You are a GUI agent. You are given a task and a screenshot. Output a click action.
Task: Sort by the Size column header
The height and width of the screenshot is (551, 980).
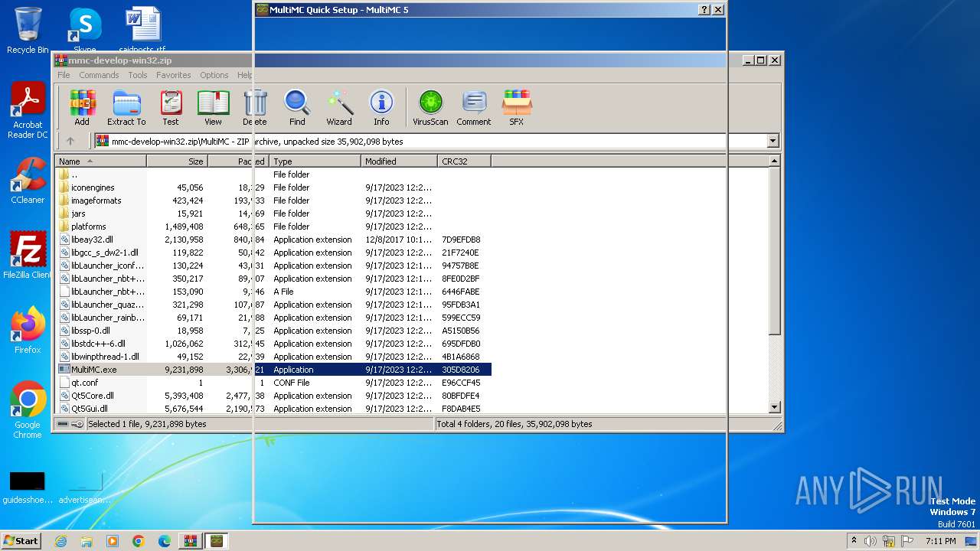(x=178, y=161)
